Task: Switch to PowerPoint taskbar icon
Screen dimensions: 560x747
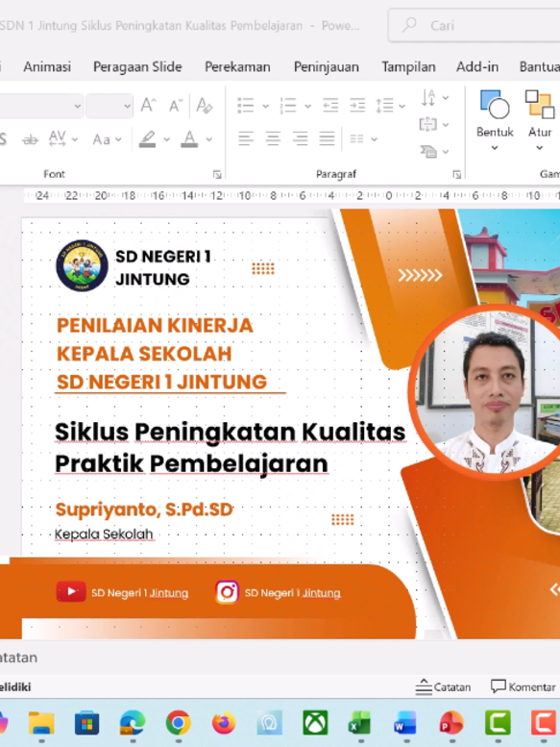Action: 451,723
